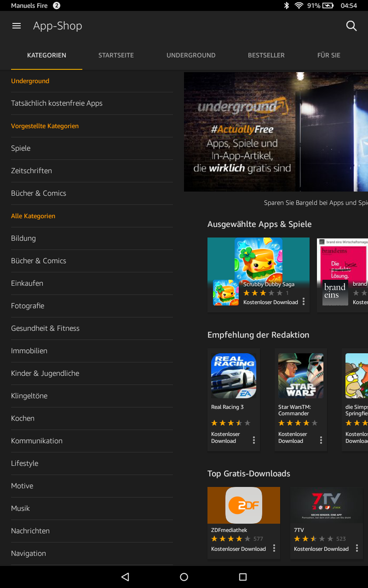This screenshot has width=368, height=588.
Task: Tap the Empfehlung der Redaktion heading
Action: pos(259,335)
